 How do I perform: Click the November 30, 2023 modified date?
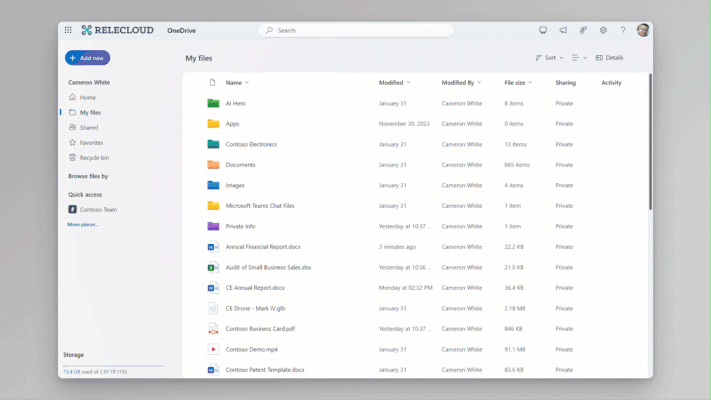[x=404, y=123]
